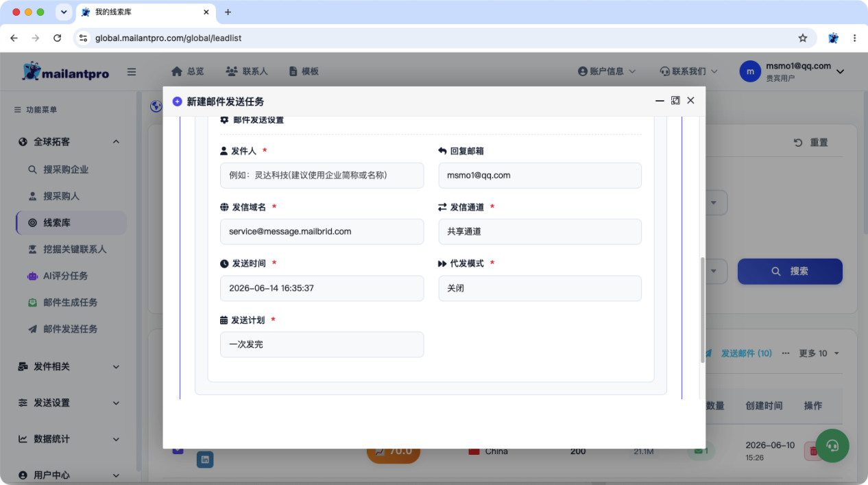Open 模板 navigation item

point(304,71)
